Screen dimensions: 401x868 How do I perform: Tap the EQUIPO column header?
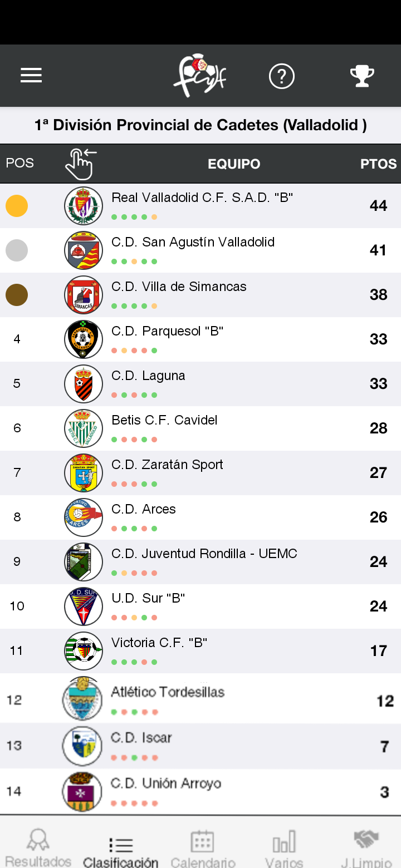(x=234, y=164)
